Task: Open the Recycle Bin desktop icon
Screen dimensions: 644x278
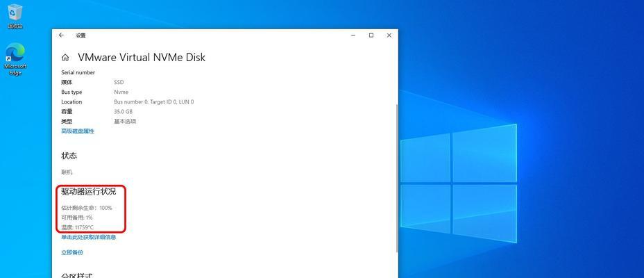Action: pyautogui.click(x=15, y=17)
